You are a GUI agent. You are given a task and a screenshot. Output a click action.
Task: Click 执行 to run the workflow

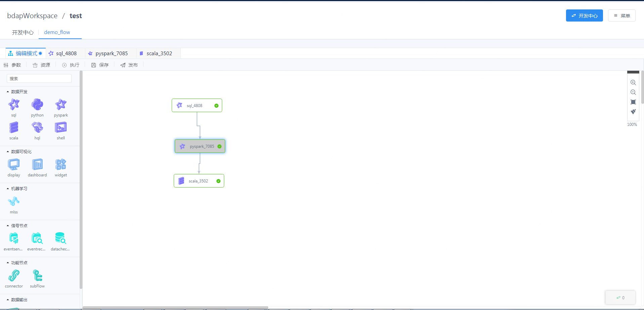(71, 65)
